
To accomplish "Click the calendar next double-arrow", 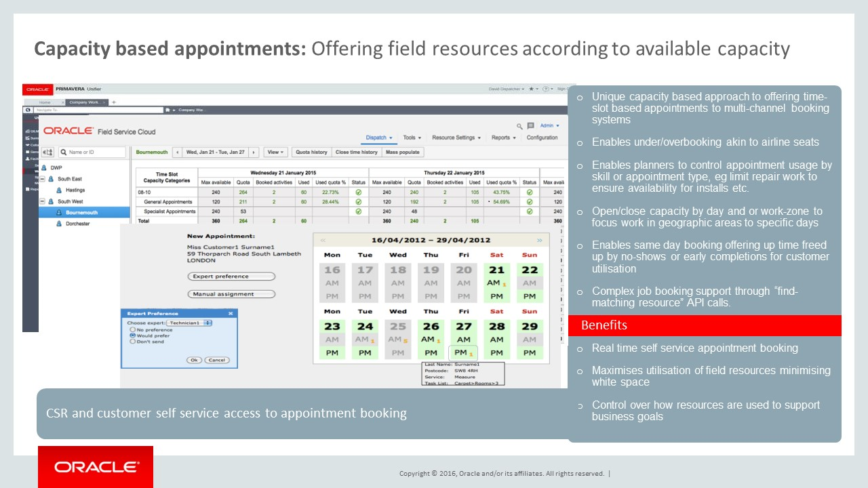I will 540,240.
